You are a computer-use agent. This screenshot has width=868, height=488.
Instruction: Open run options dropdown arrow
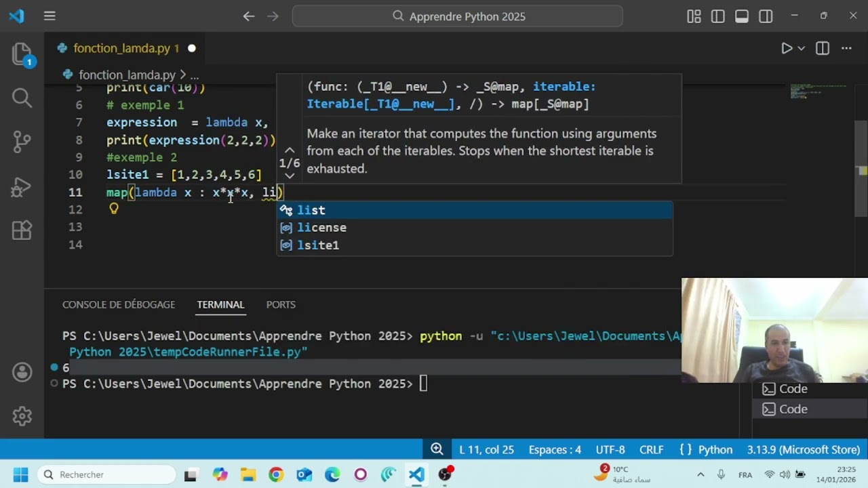coord(801,48)
